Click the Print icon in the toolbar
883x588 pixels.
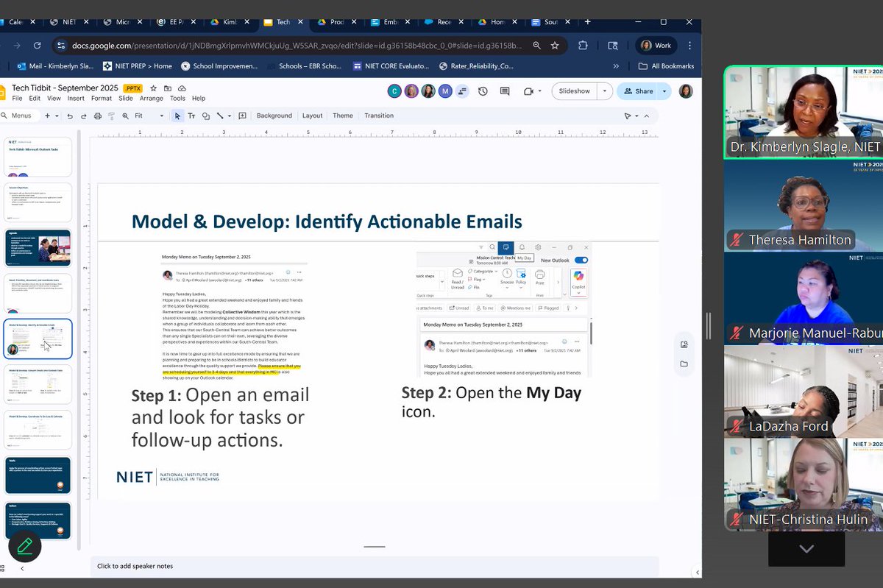[x=98, y=116]
